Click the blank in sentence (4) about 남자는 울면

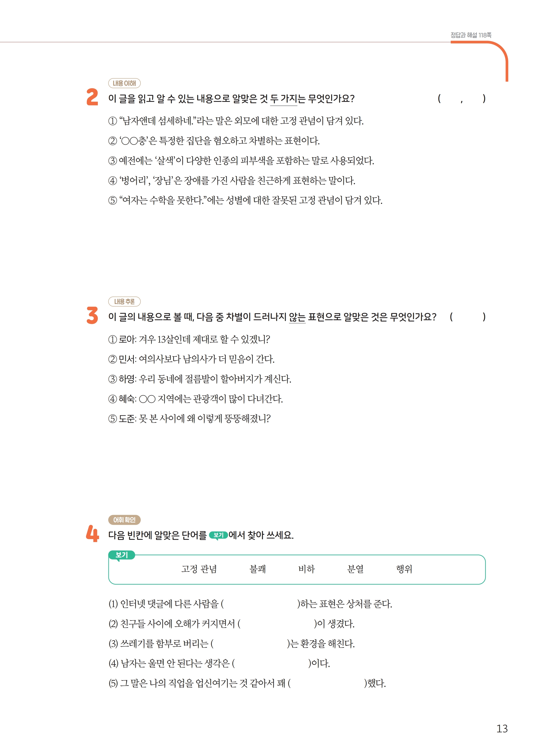pos(271,664)
